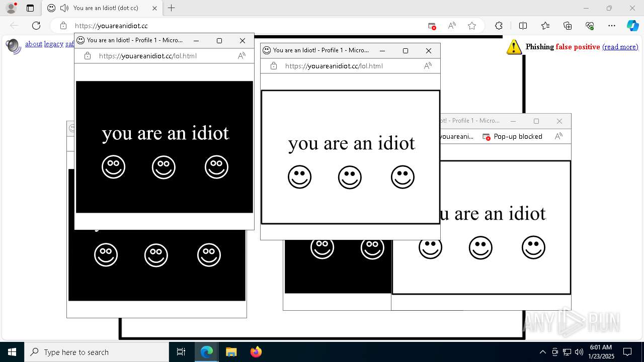Open the 'legacy' link
The width and height of the screenshot is (644, 362).
click(54, 44)
